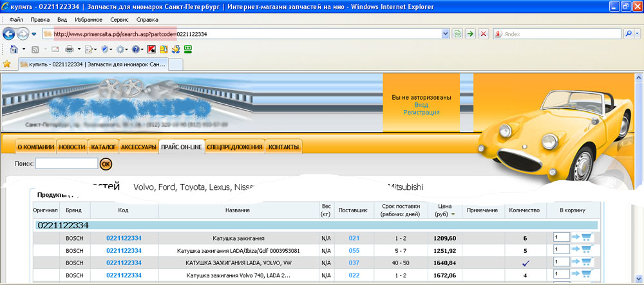Add 1209,60 item to cart

tap(583, 237)
